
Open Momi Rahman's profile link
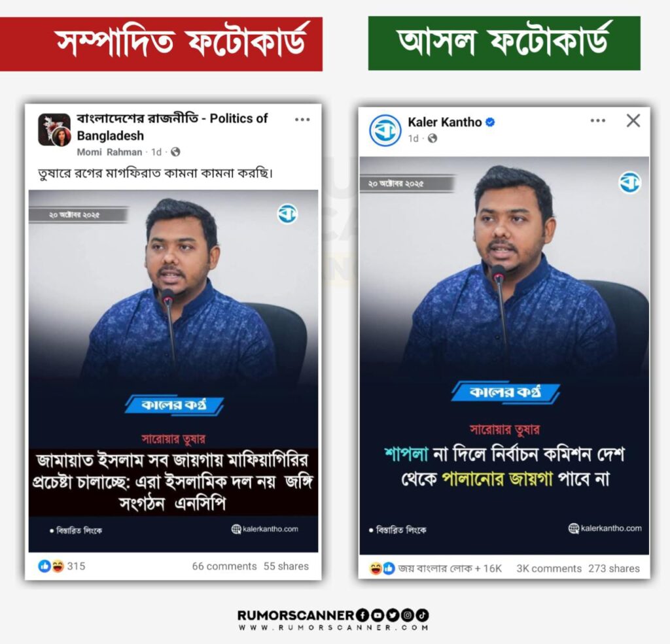click(x=109, y=152)
